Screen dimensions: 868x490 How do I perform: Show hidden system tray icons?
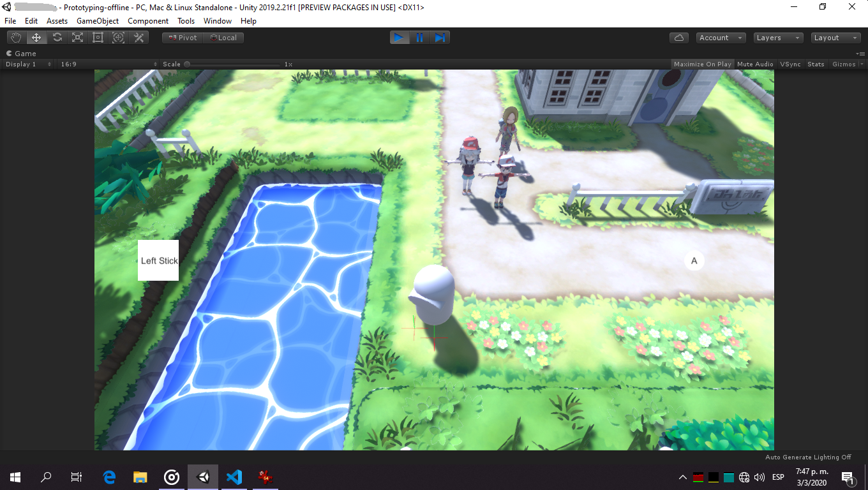click(683, 477)
